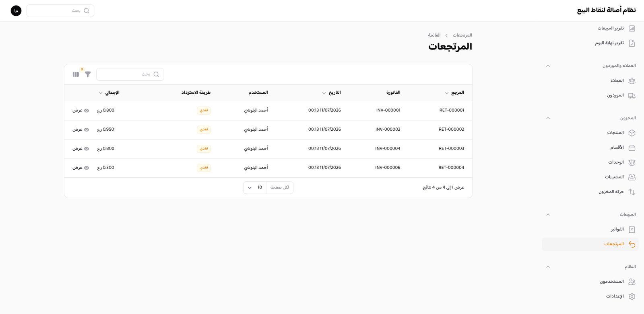Open the table filter funnel icon
644x314 pixels.
pos(88,74)
